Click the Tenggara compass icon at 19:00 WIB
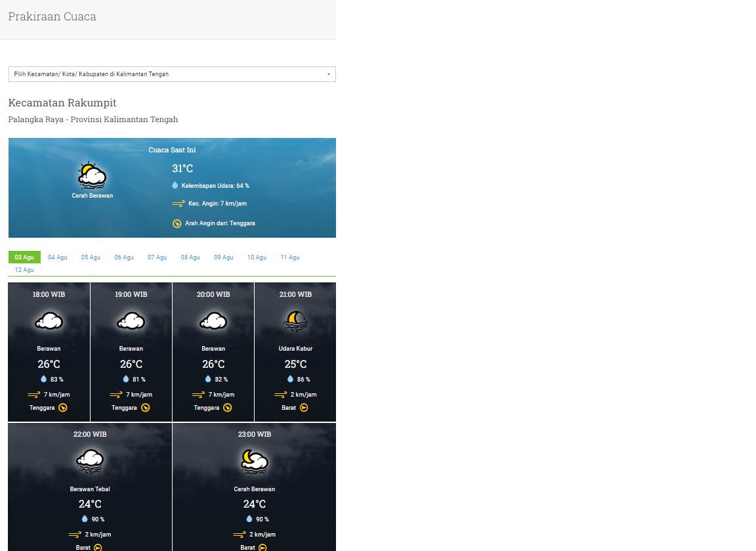This screenshot has width=756, height=551. click(145, 408)
